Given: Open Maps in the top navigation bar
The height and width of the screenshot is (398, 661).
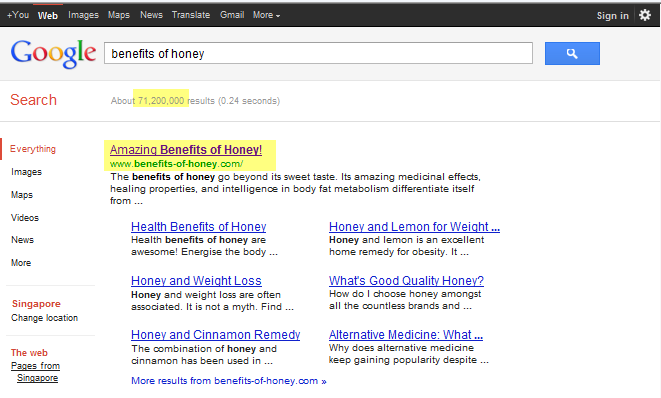Looking at the screenshot, I should point(119,15).
